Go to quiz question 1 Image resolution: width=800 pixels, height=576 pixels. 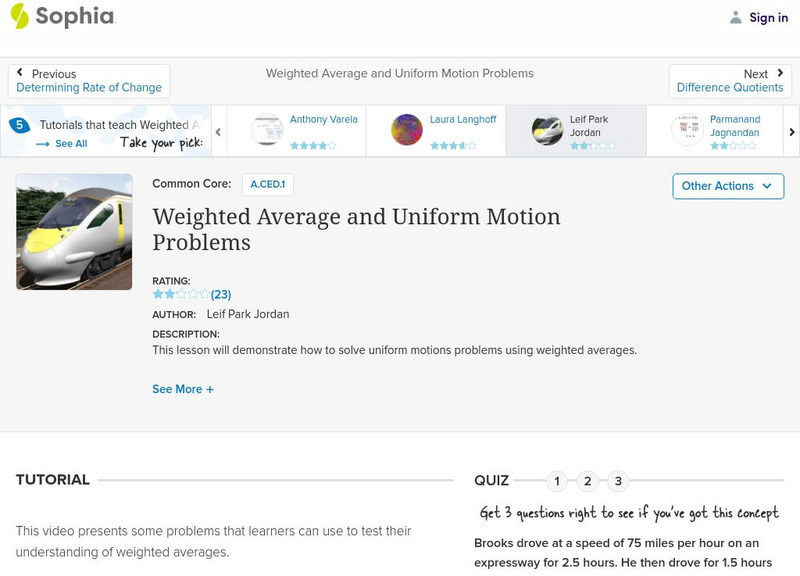coord(557,481)
